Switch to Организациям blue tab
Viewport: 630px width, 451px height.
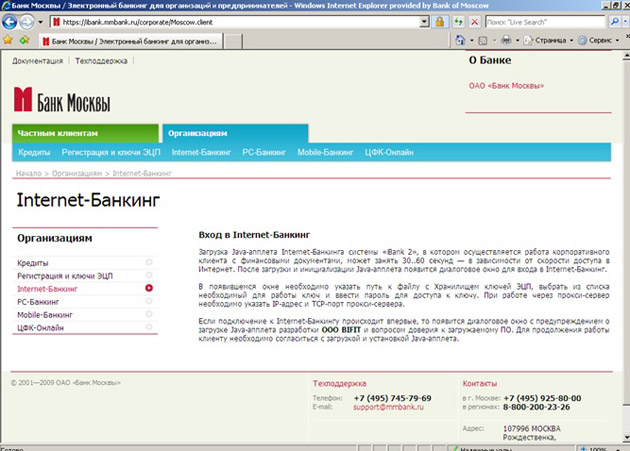point(235,133)
